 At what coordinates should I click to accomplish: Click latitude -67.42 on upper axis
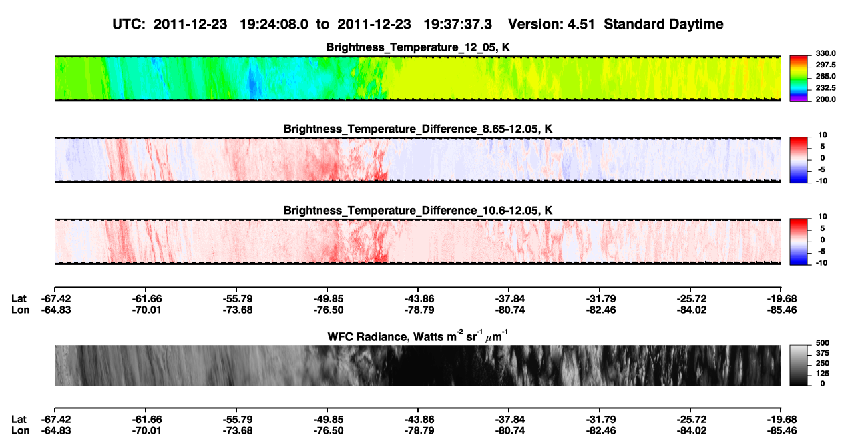(55, 298)
